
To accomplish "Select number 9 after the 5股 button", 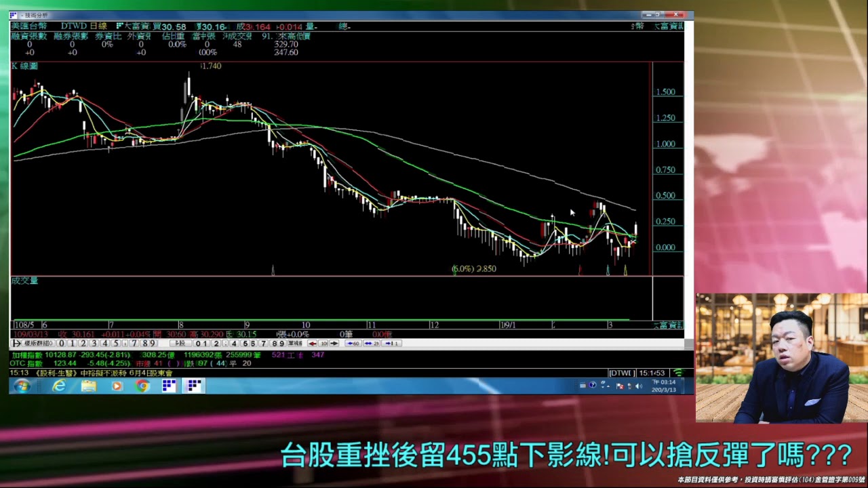I will (282, 344).
